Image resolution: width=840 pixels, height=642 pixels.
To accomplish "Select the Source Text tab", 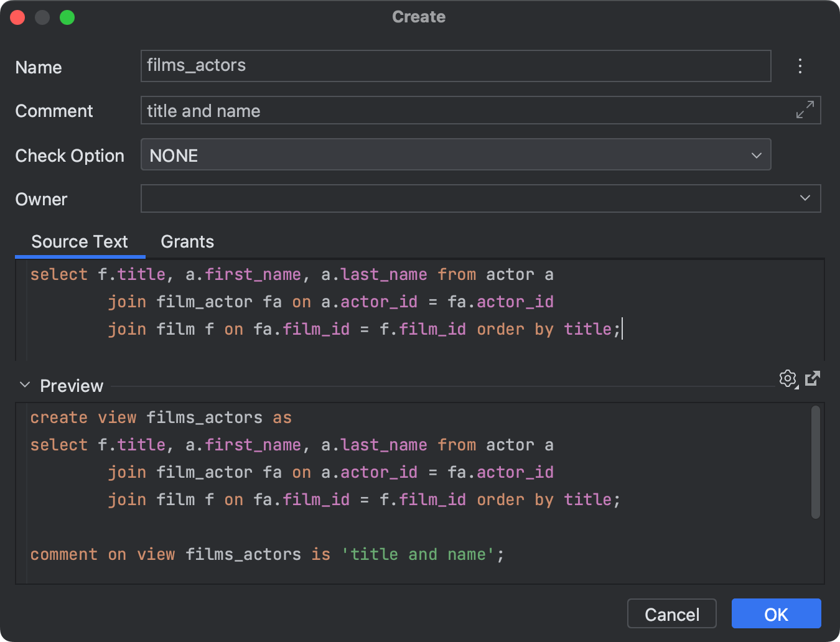I will pyautogui.click(x=80, y=241).
